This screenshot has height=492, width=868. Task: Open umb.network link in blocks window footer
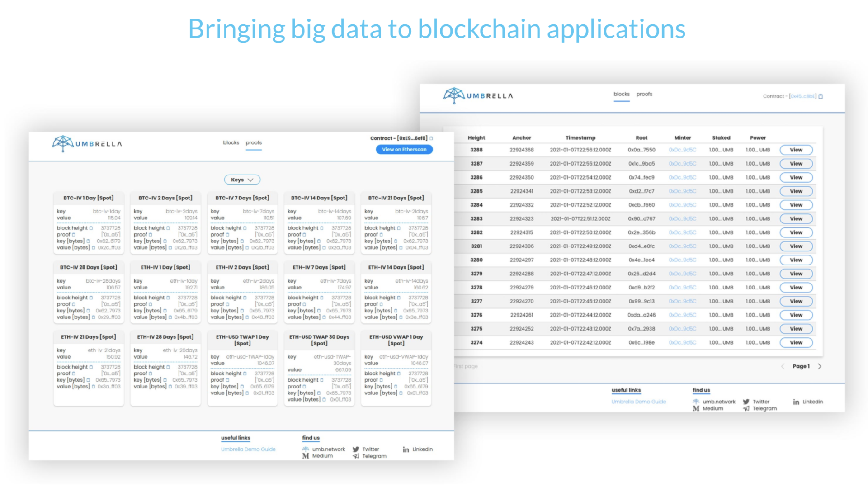pos(719,402)
